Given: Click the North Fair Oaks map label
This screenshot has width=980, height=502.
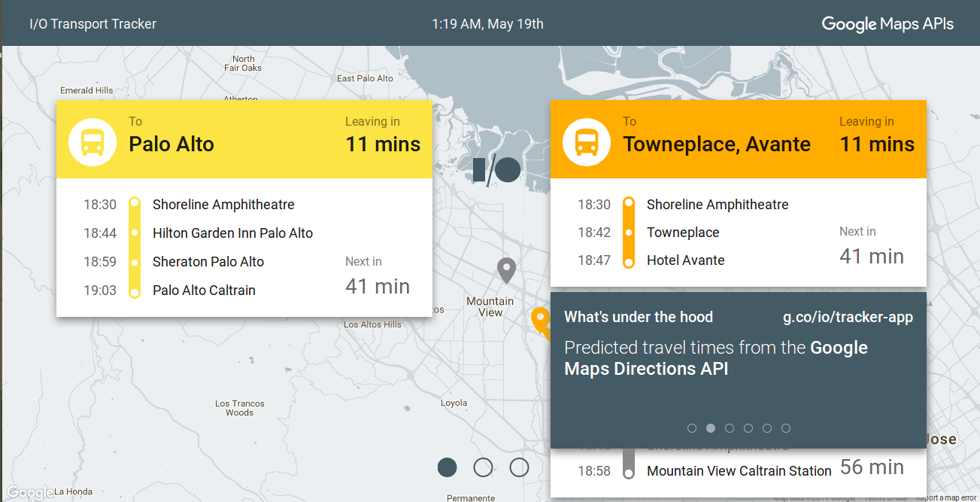Looking at the screenshot, I should pos(243,63).
